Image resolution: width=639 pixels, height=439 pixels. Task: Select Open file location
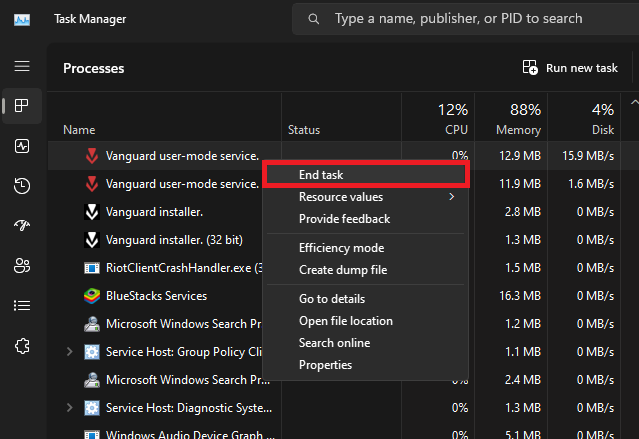366,321
